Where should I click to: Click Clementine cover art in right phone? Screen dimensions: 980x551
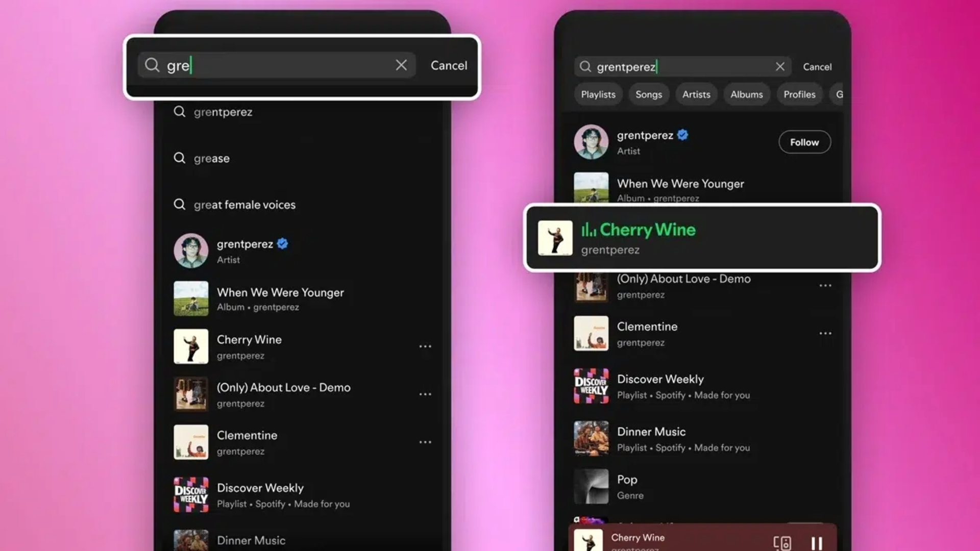point(591,333)
